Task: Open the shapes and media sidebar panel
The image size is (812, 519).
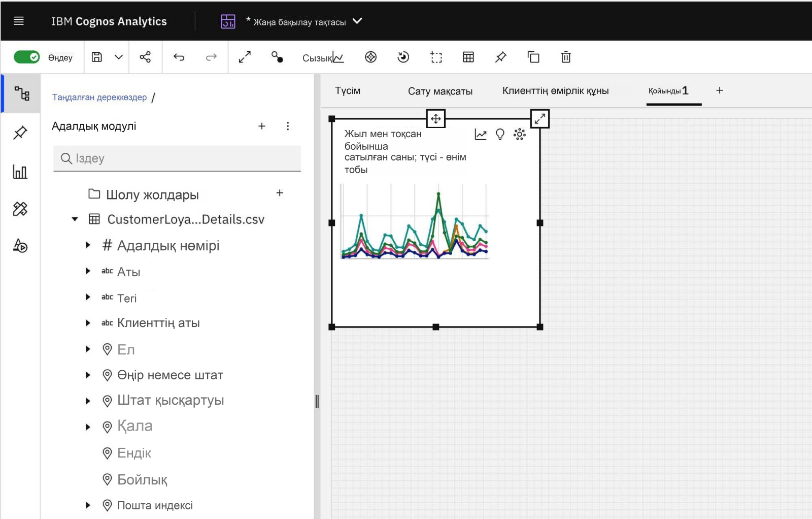Action: pos(20,246)
